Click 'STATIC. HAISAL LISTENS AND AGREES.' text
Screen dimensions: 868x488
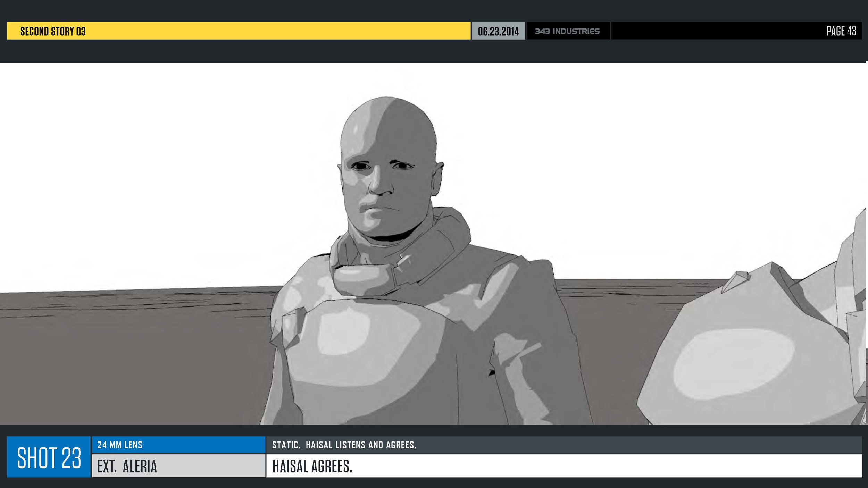[x=344, y=445]
